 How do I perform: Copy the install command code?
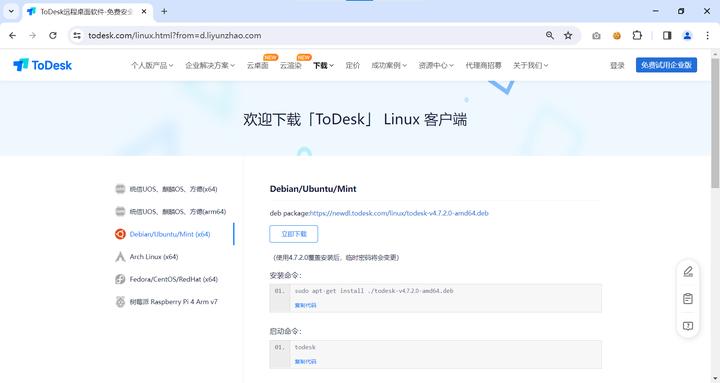click(305, 305)
